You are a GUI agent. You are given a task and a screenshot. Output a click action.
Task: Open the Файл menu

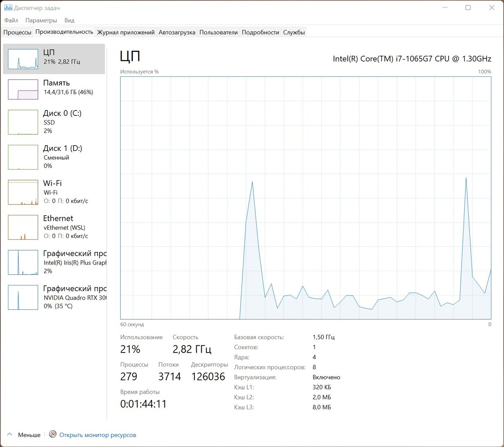coord(11,20)
